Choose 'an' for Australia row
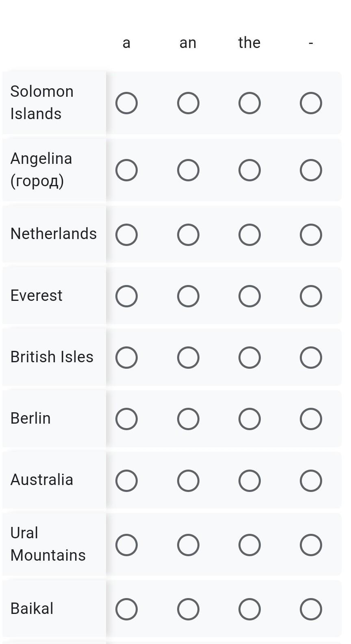This screenshot has width=351, height=644. point(188,481)
